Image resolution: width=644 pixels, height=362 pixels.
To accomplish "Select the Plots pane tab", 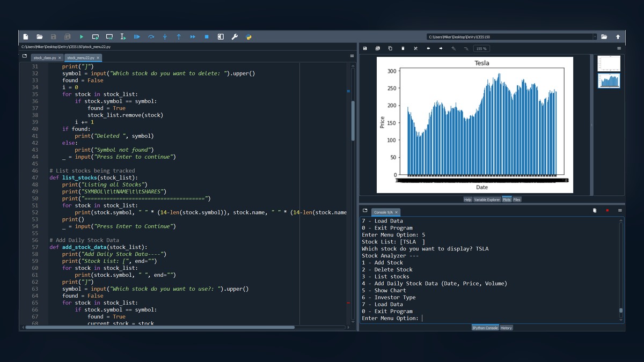I will tap(507, 200).
